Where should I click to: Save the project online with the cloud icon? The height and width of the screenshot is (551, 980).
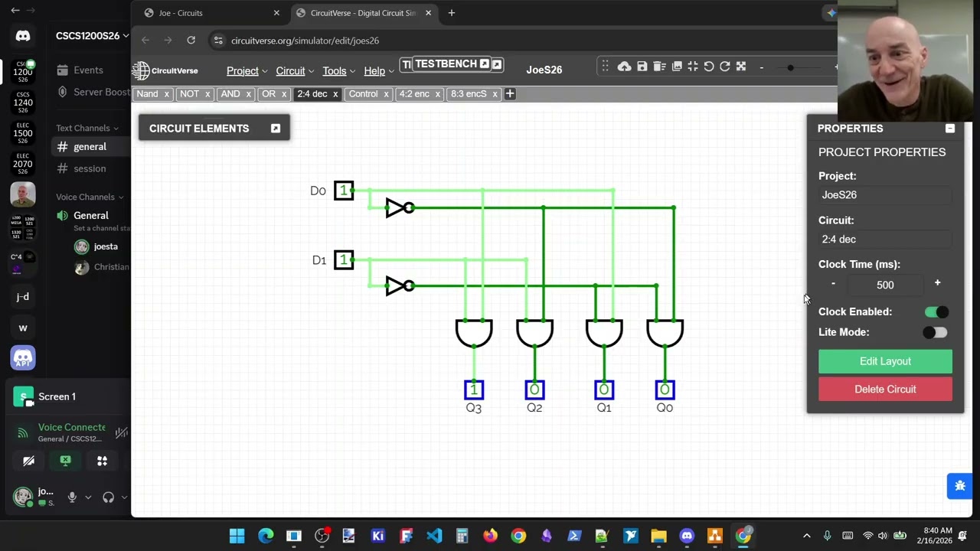point(625,67)
